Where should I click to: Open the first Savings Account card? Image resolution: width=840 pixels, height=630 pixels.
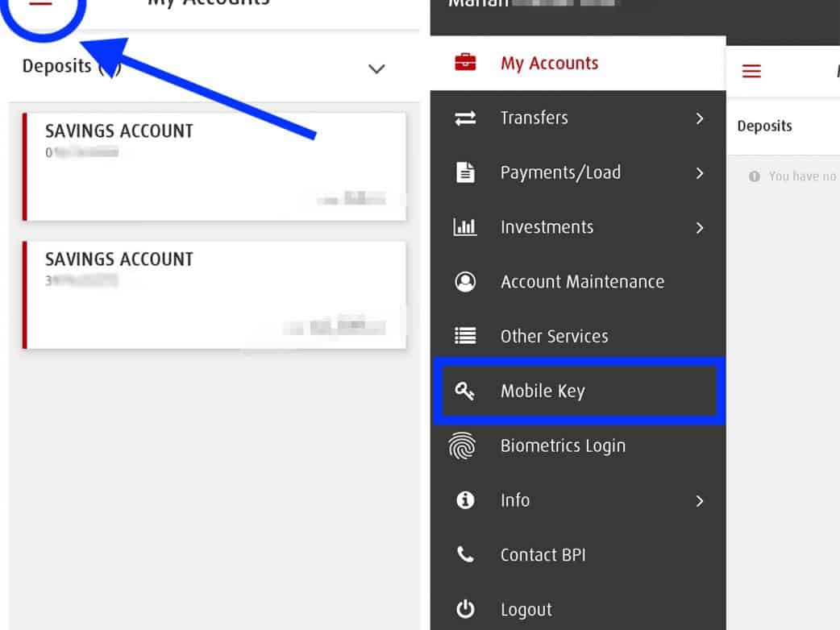(214, 167)
